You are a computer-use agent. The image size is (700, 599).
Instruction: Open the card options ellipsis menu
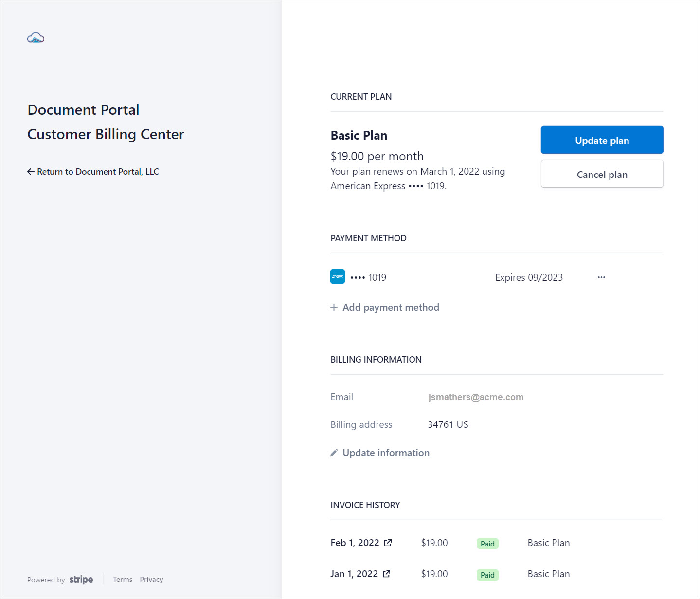coord(601,277)
